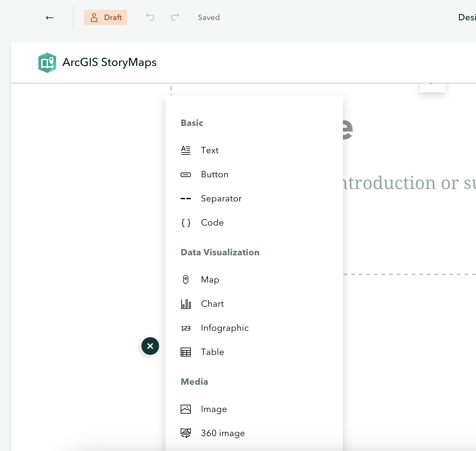Click the Map pin icon
The width and height of the screenshot is (476, 451).
tap(186, 280)
